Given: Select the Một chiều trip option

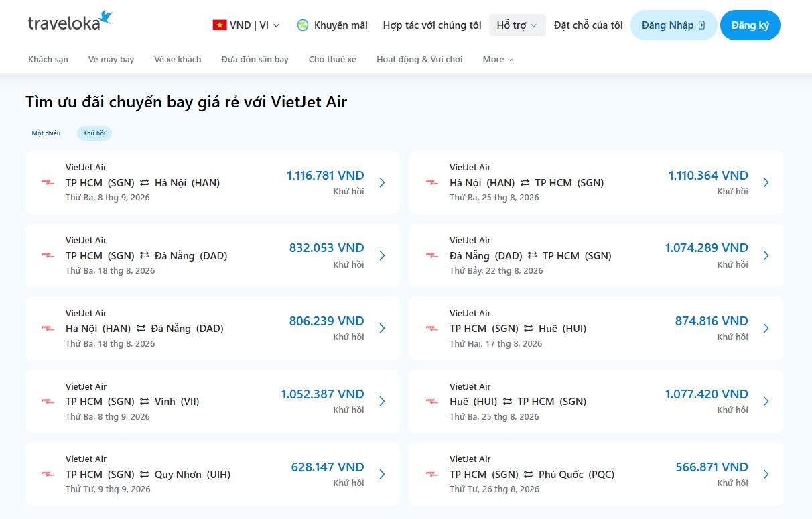Looking at the screenshot, I should (46, 133).
